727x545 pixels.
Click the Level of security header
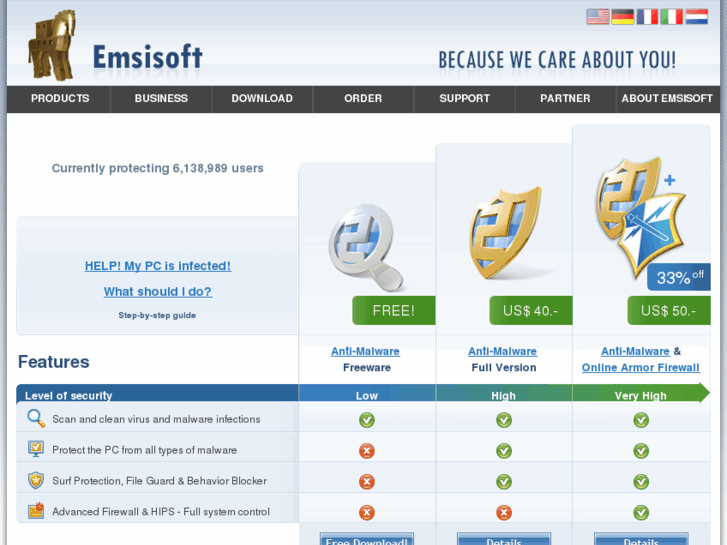pos(69,396)
